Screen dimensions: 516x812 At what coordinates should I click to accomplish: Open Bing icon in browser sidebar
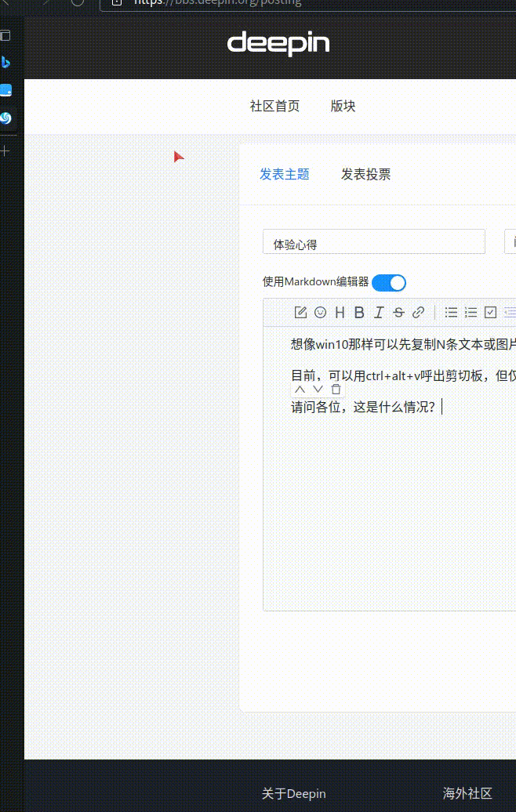click(x=5, y=63)
